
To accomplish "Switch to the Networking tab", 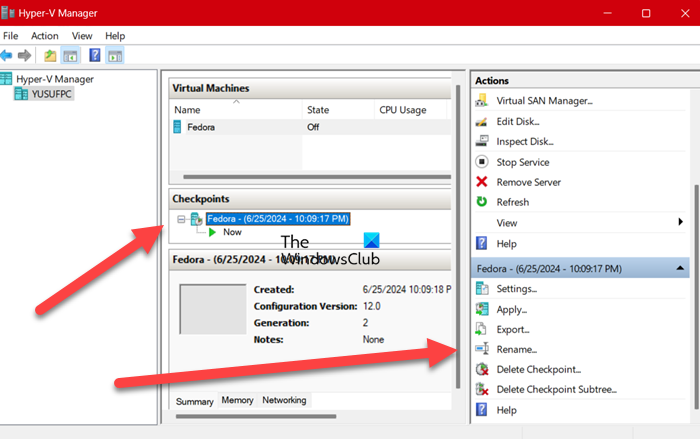I will coord(284,400).
